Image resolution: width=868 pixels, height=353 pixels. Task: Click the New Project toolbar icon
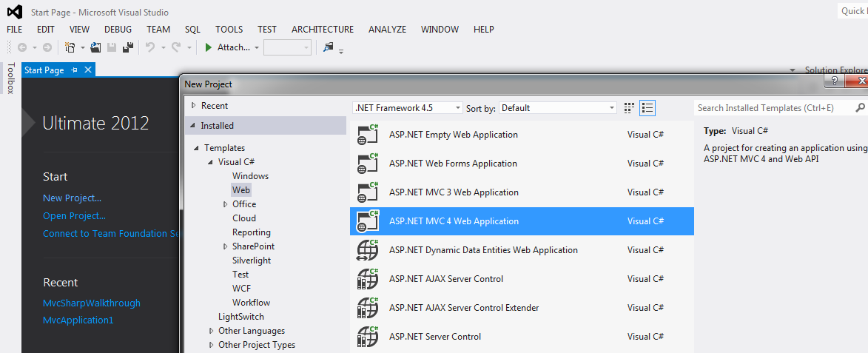(x=70, y=47)
